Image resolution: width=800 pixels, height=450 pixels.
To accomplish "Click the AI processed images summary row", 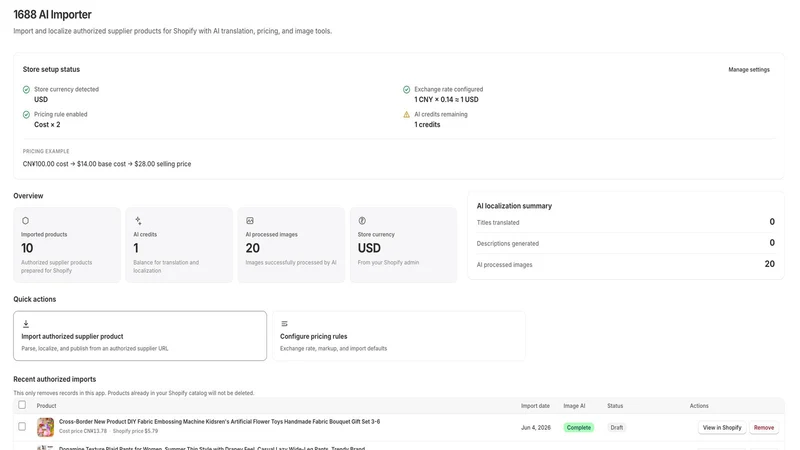I will tap(626, 264).
